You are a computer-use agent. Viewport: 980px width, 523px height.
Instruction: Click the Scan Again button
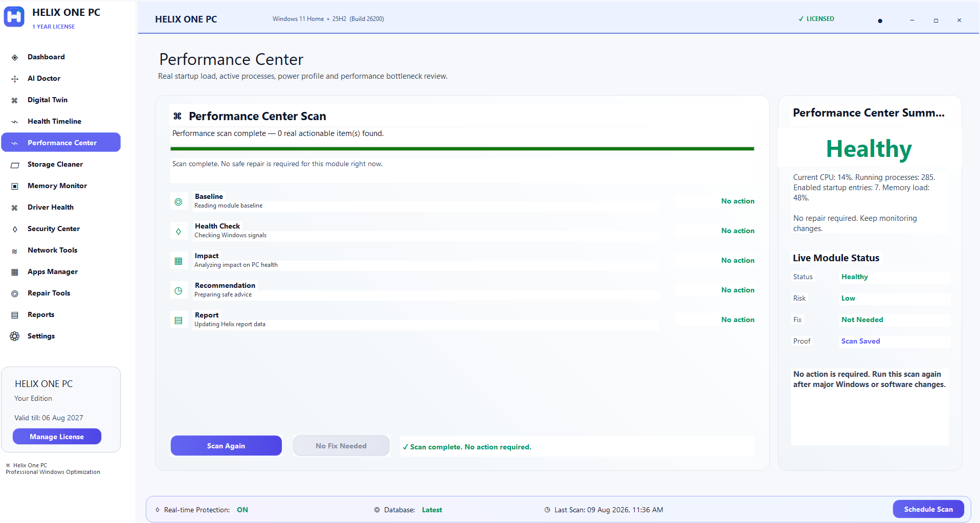click(x=226, y=446)
